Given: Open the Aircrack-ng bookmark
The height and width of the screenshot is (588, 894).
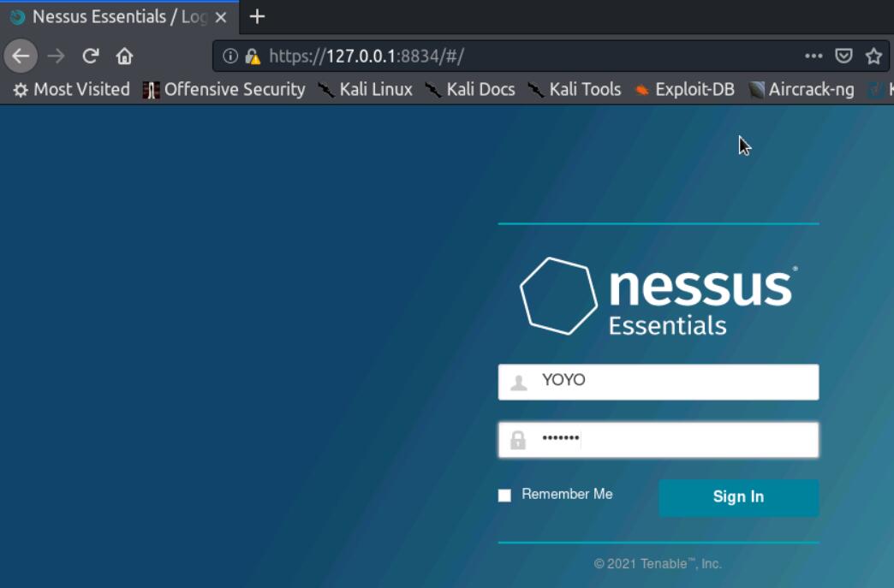Looking at the screenshot, I should tap(802, 90).
